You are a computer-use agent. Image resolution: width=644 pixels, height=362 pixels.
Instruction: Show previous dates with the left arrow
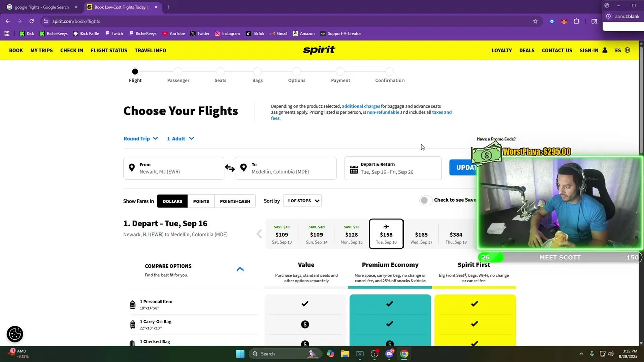point(259,234)
